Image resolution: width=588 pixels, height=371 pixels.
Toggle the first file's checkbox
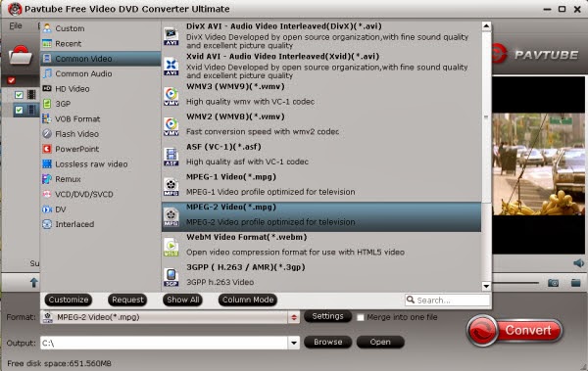tap(19, 94)
